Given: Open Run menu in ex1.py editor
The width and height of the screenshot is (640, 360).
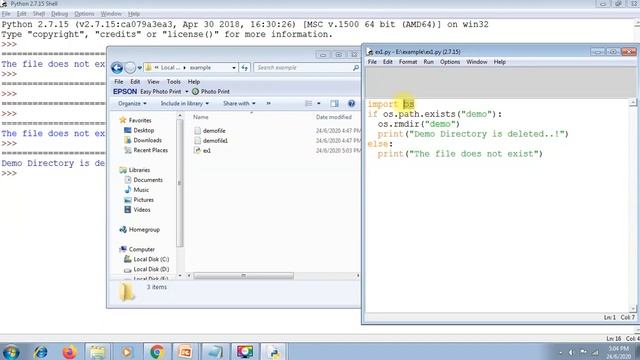Looking at the screenshot, I should 428,62.
